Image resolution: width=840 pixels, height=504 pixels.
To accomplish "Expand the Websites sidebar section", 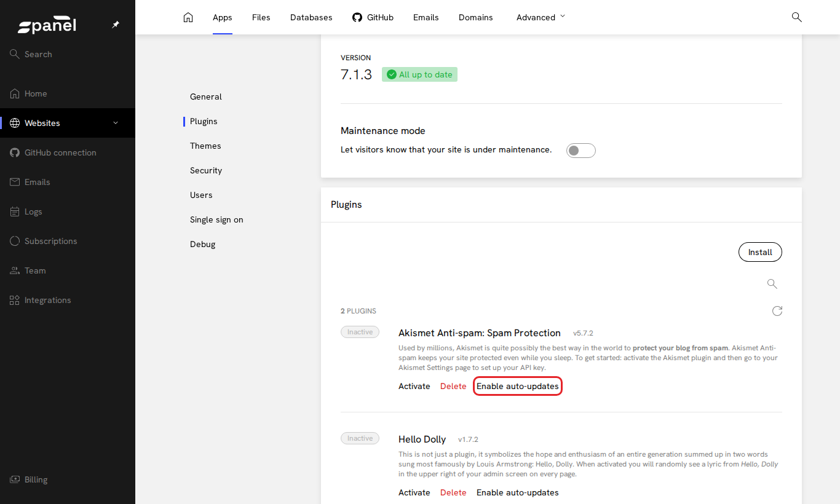I will point(68,123).
